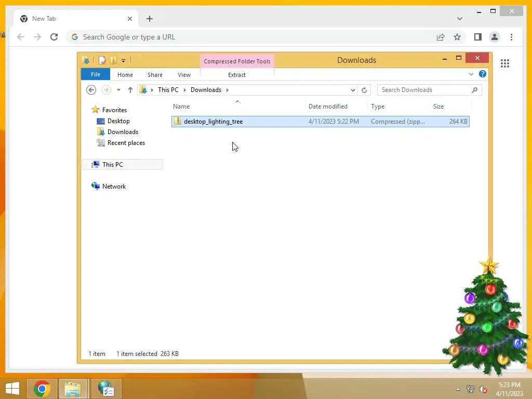The height and width of the screenshot is (399, 532).
Task: Open Chrome's side panel icon
Action: tap(478, 37)
